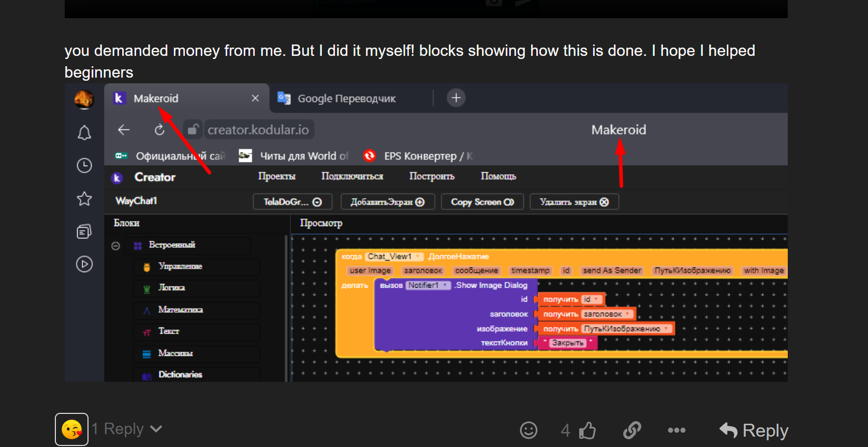Image resolution: width=868 pixels, height=447 pixels.
Task: Click the creator.kodular.io address bar
Action: pyautogui.click(x=258, y=130)
